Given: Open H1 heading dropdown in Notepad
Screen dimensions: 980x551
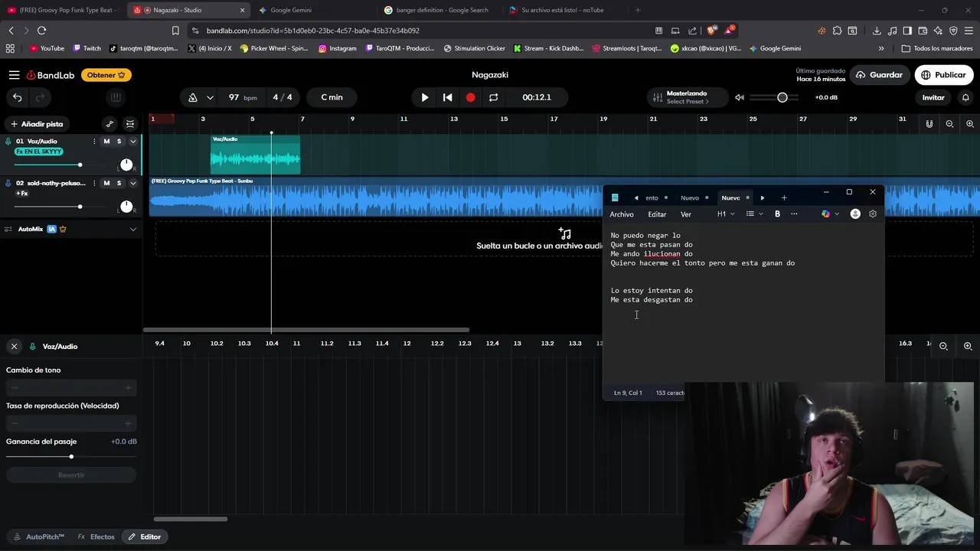Looking at the screenshot, I should (726, 214).
